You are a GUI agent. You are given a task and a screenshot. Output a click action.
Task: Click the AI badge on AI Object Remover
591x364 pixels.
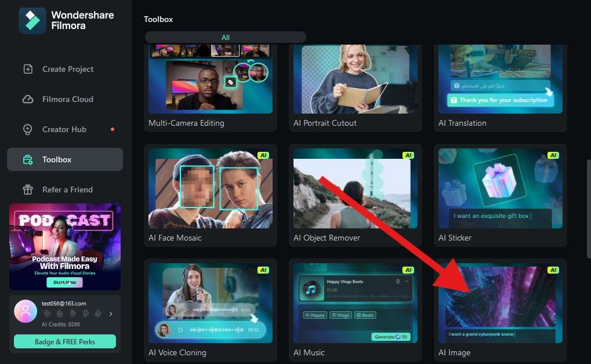[408, 155]
